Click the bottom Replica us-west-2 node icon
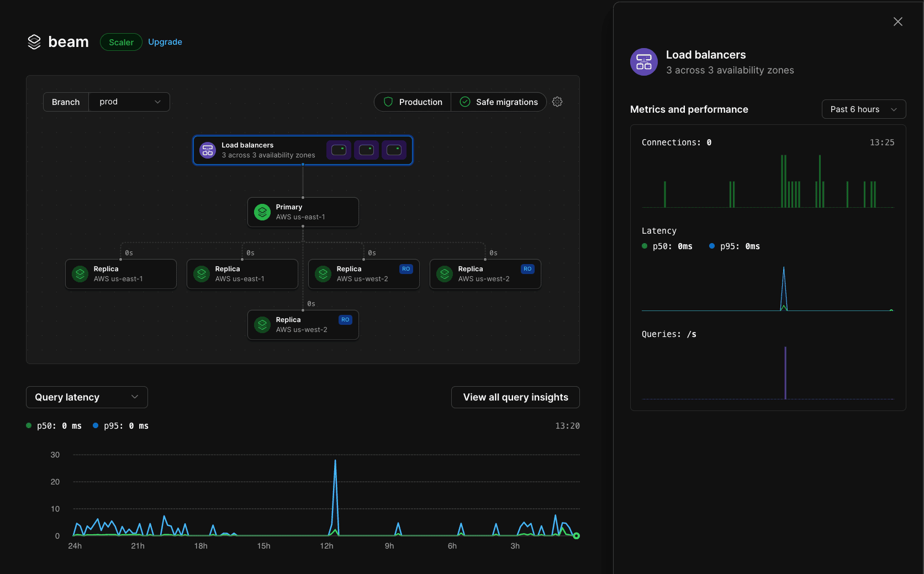 [x=262, y=325]
